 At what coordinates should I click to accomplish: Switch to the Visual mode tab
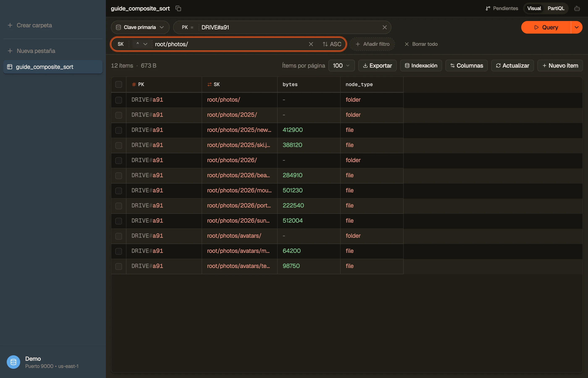pos(534,8)
